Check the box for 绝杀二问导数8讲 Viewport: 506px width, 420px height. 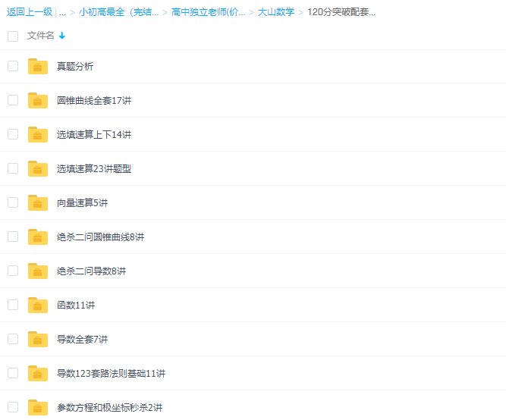click(x=13, y=271)
